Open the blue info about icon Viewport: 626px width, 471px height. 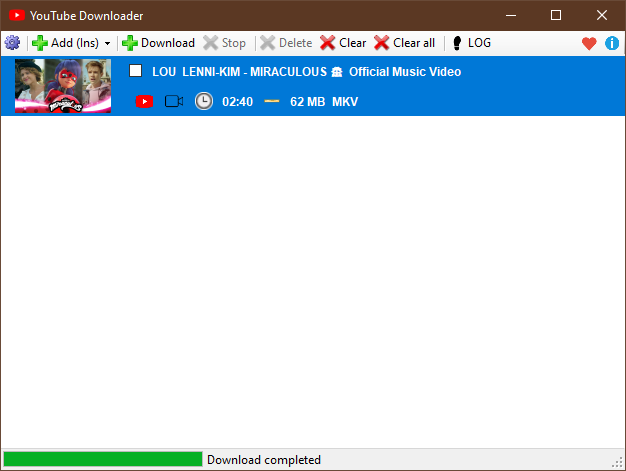point(612,43)
